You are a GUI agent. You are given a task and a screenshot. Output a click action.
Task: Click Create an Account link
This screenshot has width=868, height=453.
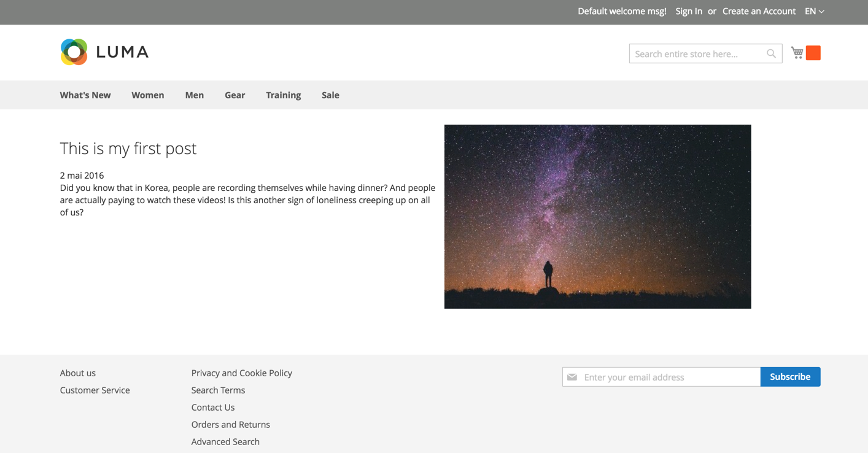759,11
